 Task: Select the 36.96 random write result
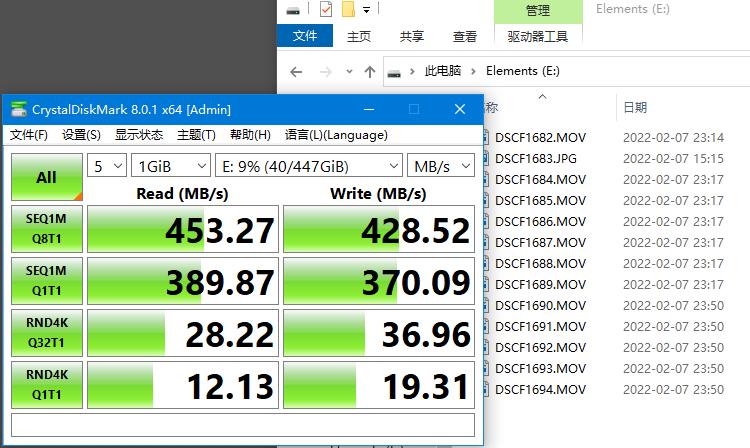click(379, 333)
